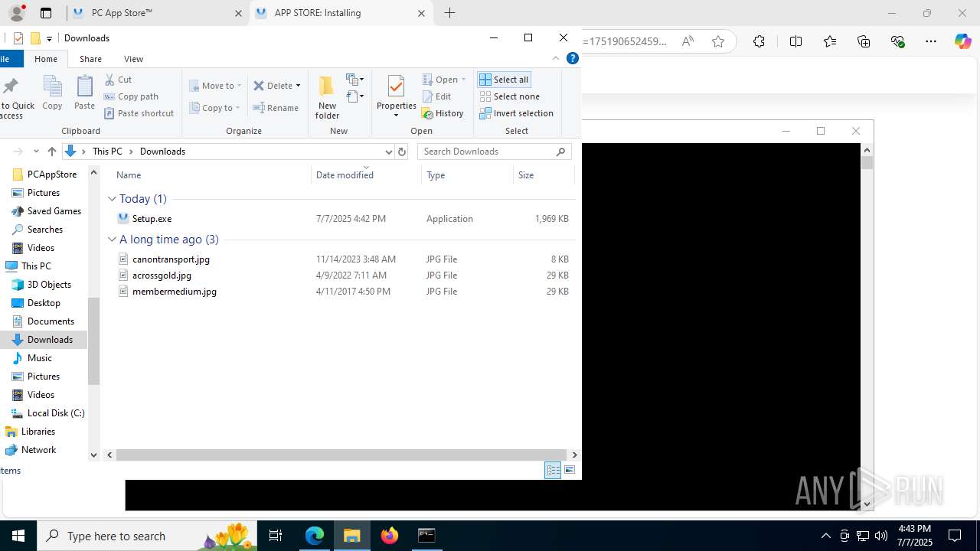Click the horizontal scrollbar in file list

tap(341, 455)
